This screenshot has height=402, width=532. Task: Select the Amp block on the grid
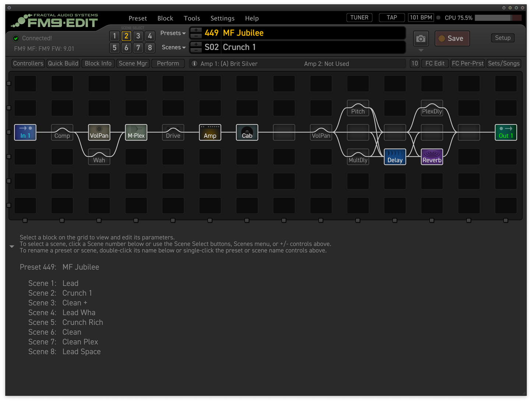pyautogui.click(x=210, y=133)
